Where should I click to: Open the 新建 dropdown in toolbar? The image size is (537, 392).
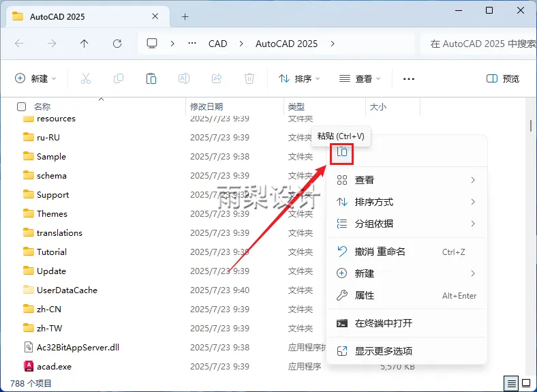coord(35,78)
